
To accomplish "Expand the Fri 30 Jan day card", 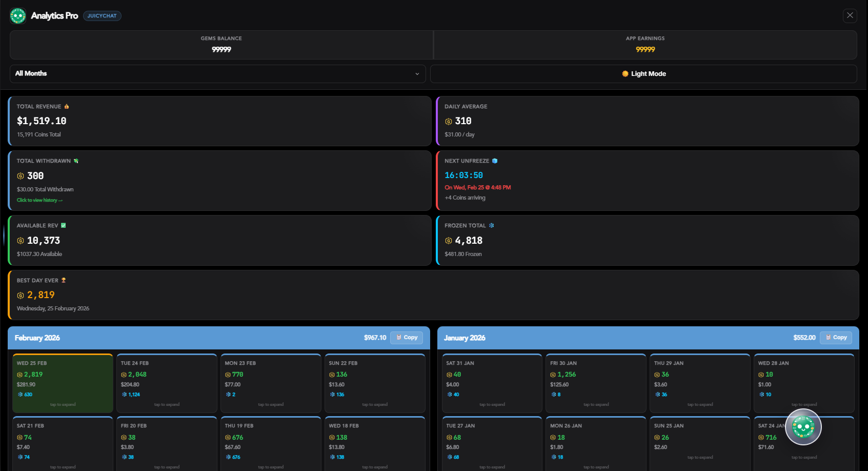I will click(x=596, y=383).
